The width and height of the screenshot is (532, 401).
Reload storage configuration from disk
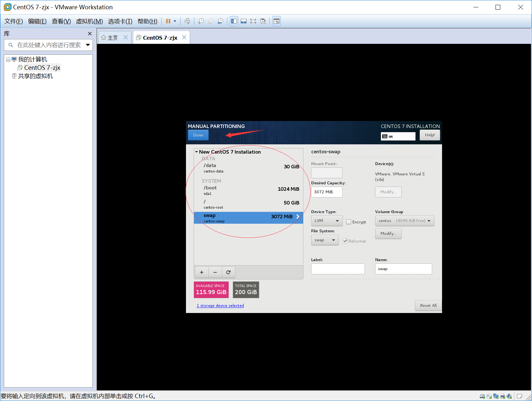click(229, 272)
